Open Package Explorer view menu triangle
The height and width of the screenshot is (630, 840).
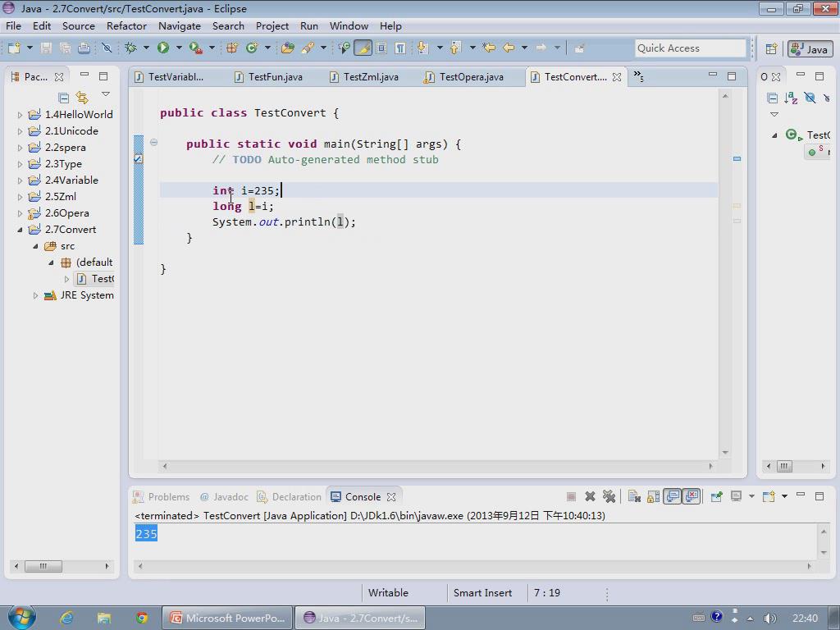pos(106,94)
